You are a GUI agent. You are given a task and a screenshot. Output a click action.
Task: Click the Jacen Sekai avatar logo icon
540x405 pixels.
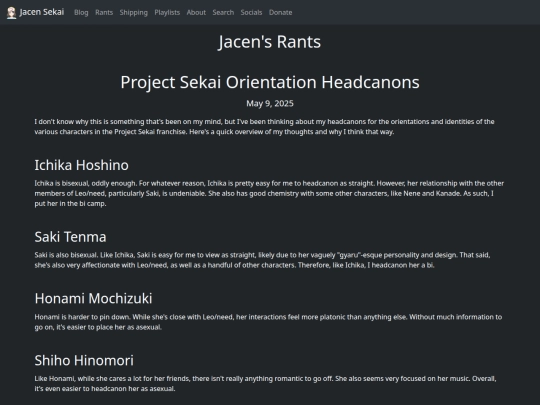click(11, 13)
